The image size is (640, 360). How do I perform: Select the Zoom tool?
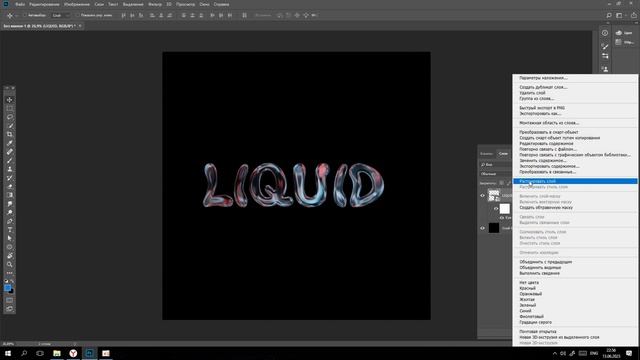point(9,264)
